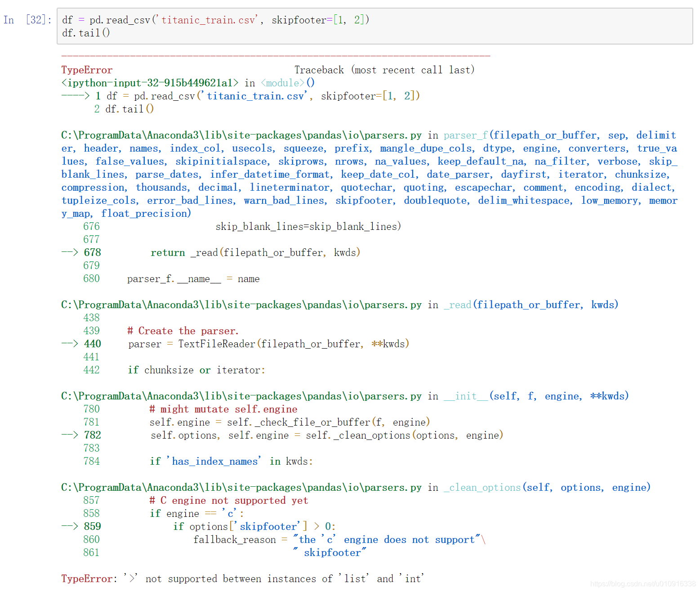
Task: Click the _read function name link
Action: (457, 305)
